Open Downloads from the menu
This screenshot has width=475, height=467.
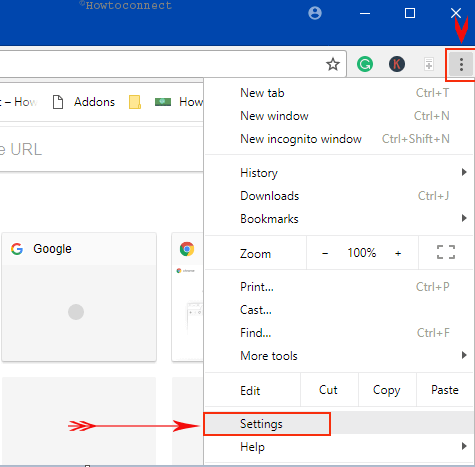[x=339, y=196]
